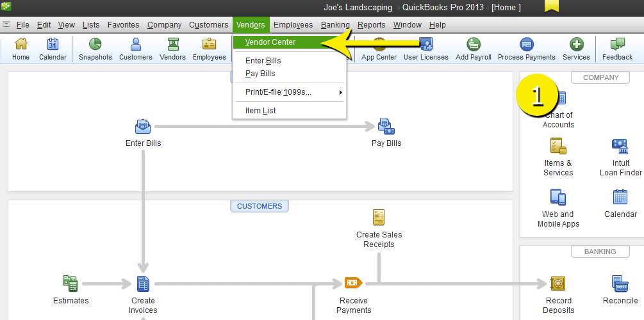Screen dimensions: 644x320
Task: Click Add Payroll toolbar icon
Action: click(473, 49)
